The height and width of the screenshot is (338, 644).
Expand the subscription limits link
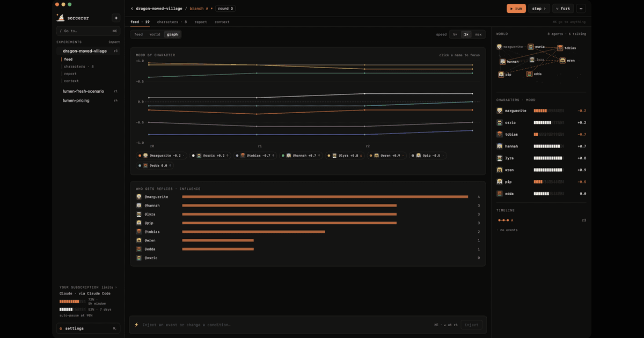pyautogui.click(x=109, y=287)
